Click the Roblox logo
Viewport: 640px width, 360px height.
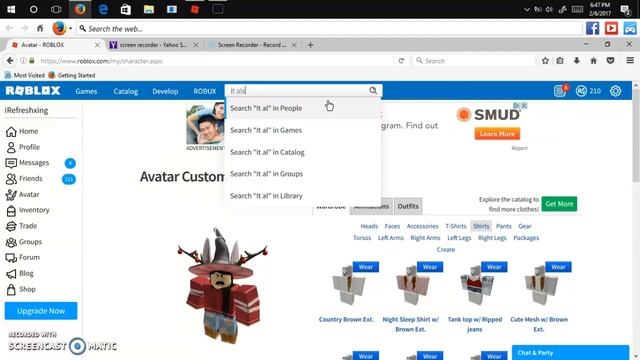point(33,91)
